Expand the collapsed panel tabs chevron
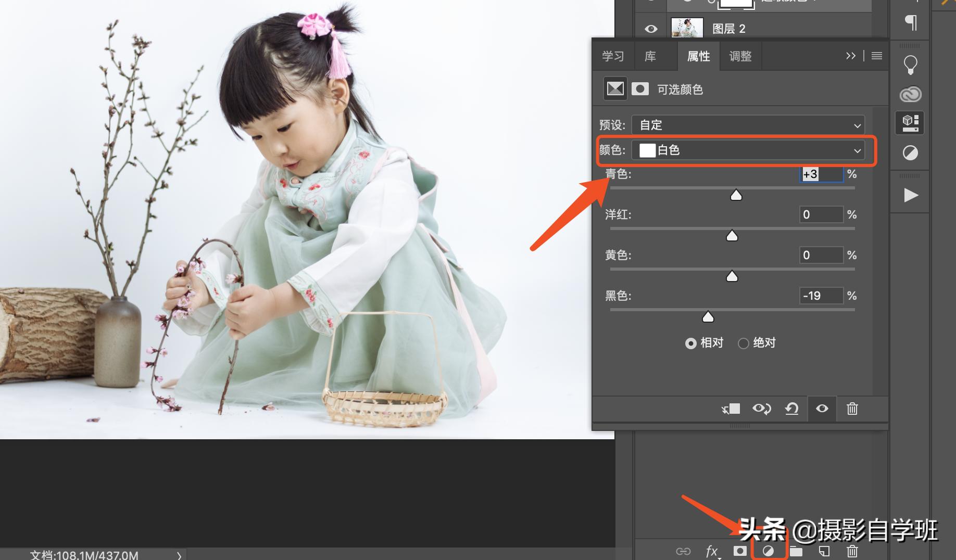The width and height of the screenshot is (956, 560). (x=850, y=56)
